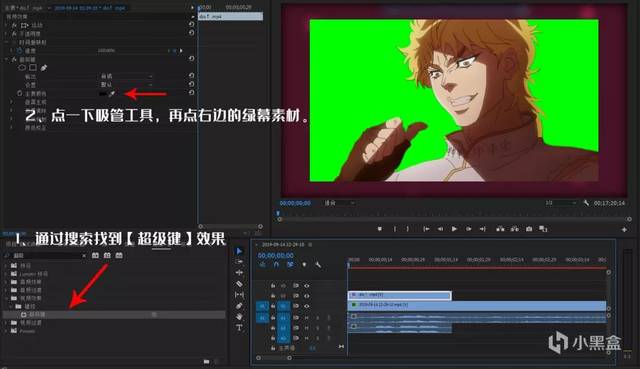Select the dio7.mp4 clip in timeline
The width and height of the screenshot is (640, 369).
point(400,295)
